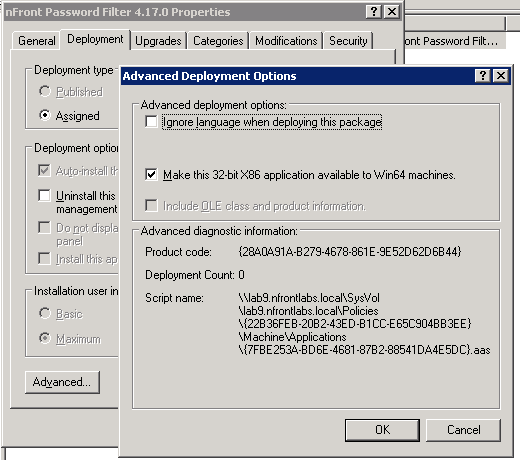Switch to the General tab
This screenshot has height=460, width=520.
pyautogui.click(x=37, y=41)
